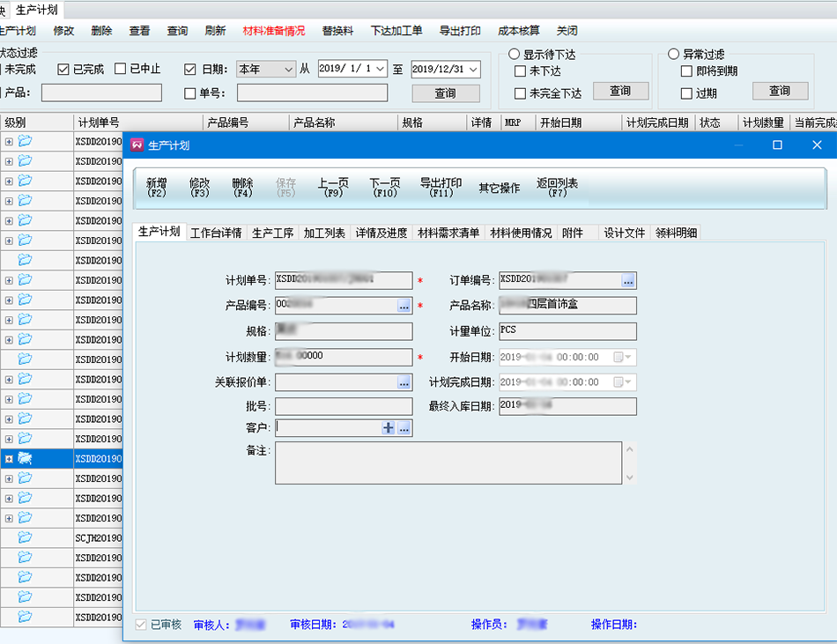
Task: Open 其它操作 in dialog toolbar
Action: pos(499,188)
